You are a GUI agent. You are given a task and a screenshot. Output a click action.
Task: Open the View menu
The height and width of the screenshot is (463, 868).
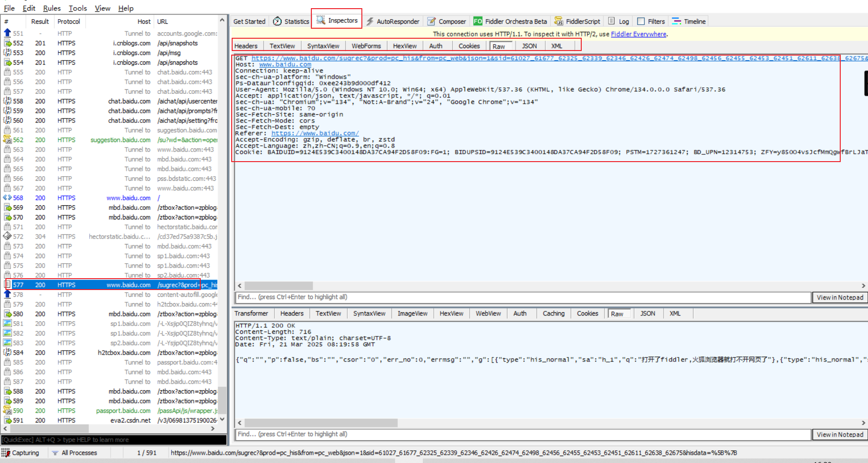(102, 8)
